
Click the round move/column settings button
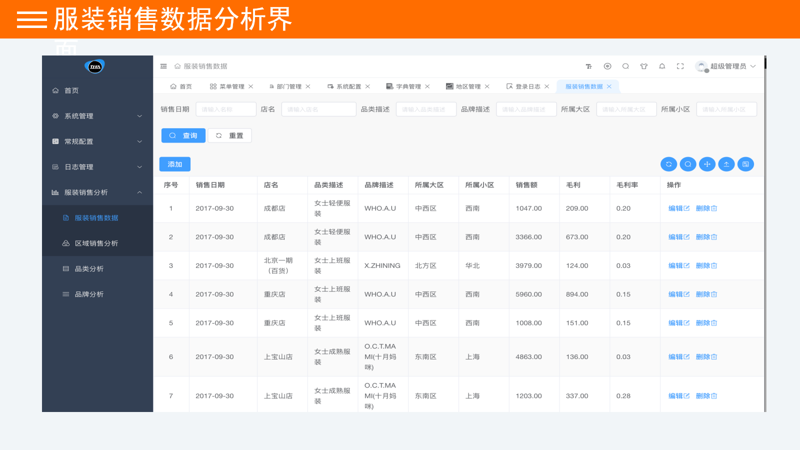(707, 164)
